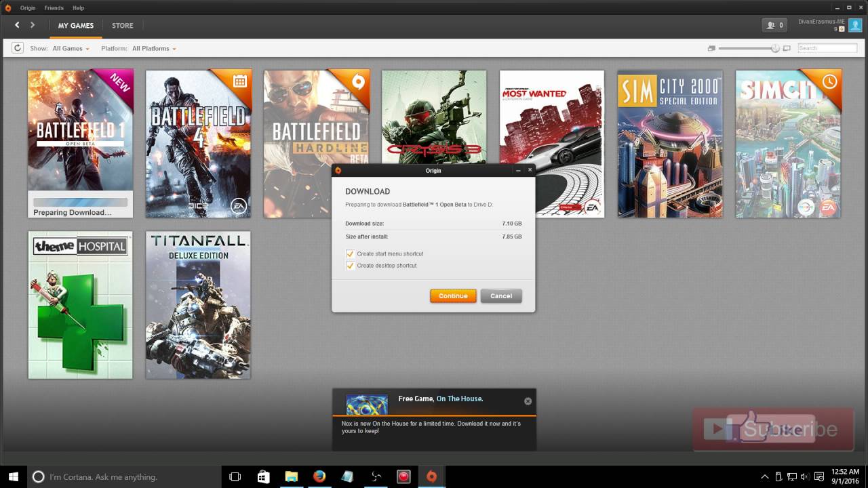Refresh the game library
The width and height of the screenshot is (868, 488).
coord(18,48)
